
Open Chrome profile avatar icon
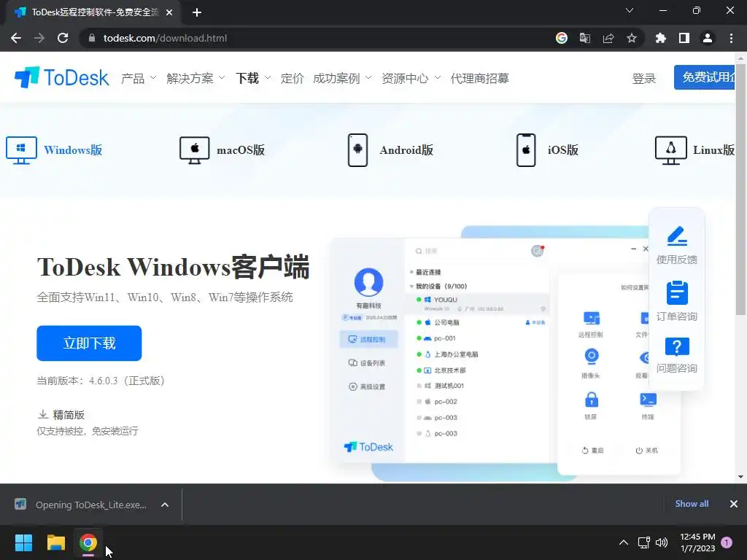708,38
